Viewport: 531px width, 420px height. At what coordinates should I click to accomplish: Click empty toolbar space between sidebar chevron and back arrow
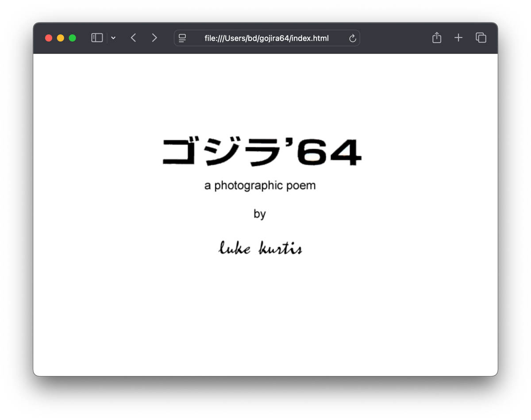(123, 38)
